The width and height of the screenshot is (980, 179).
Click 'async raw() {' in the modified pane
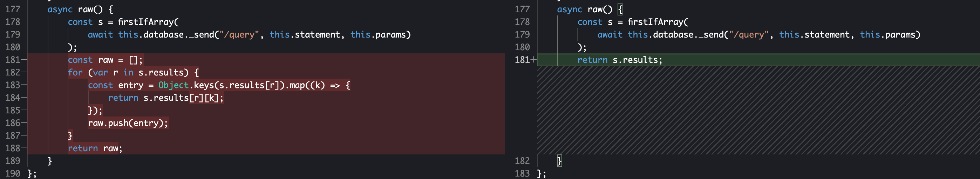[590, 9]
